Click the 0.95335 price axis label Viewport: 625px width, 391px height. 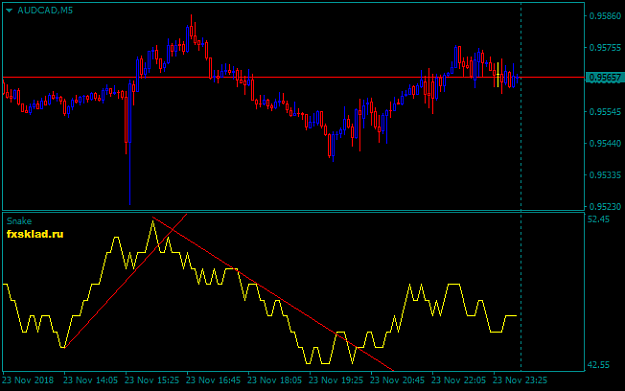tap(605, 175)
